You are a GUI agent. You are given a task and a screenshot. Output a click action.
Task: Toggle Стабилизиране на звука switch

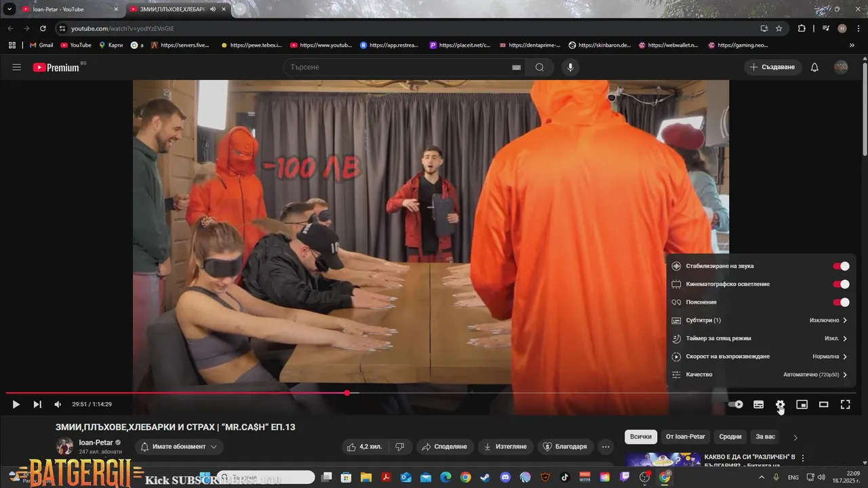click(841, 266)
